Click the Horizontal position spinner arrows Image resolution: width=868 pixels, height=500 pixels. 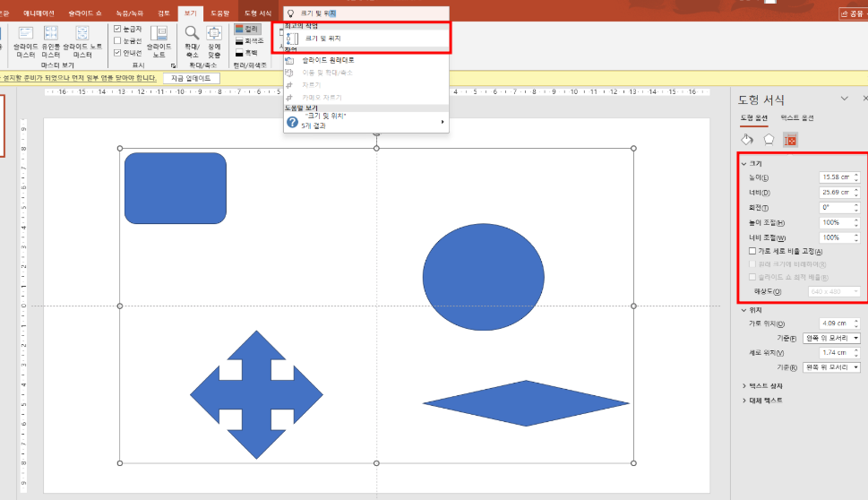pyautogui.click(x=856, y=323)
